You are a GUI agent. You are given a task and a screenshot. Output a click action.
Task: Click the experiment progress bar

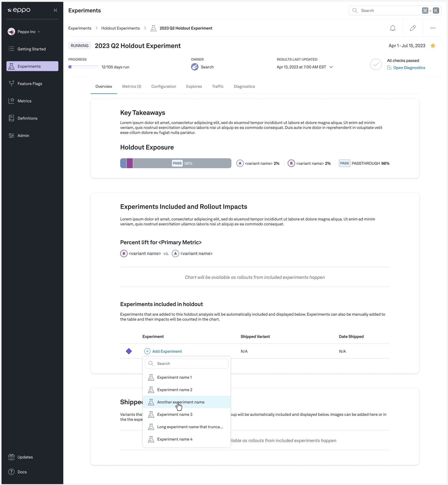tap(83, 67)
